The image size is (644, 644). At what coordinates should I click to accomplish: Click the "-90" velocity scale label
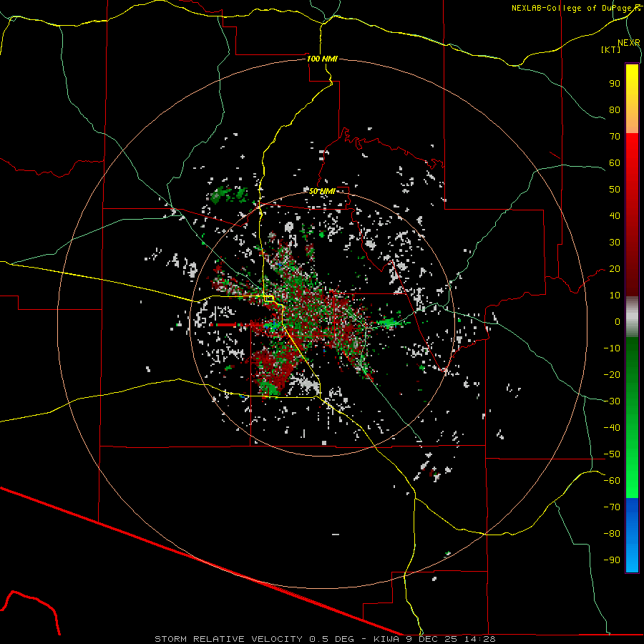[612, 560]
